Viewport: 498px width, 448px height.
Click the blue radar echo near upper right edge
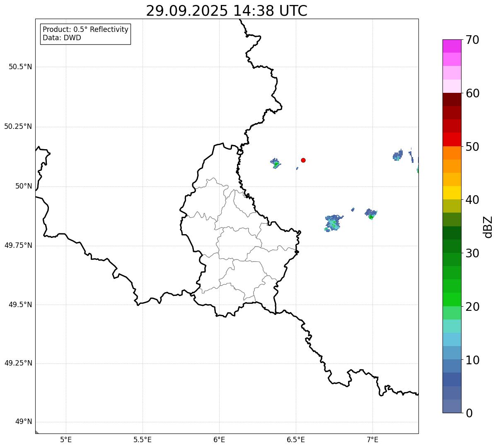(x=398, y=155)
